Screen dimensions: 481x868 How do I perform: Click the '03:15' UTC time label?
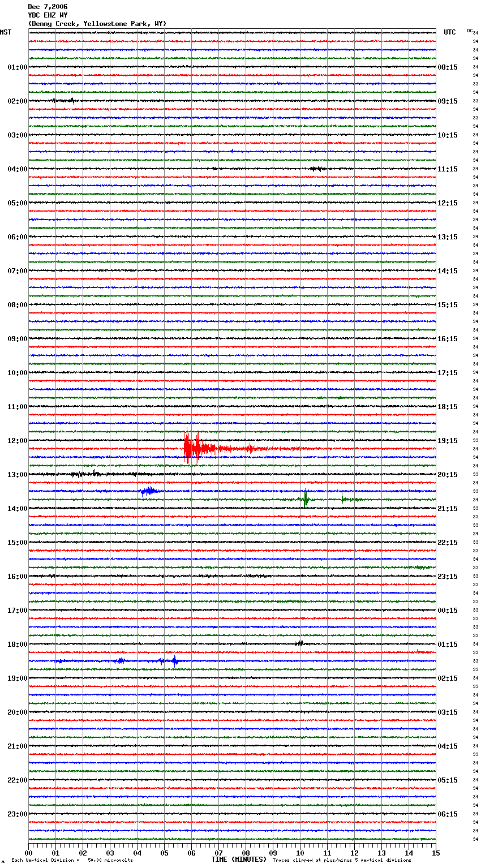(448, 712)
